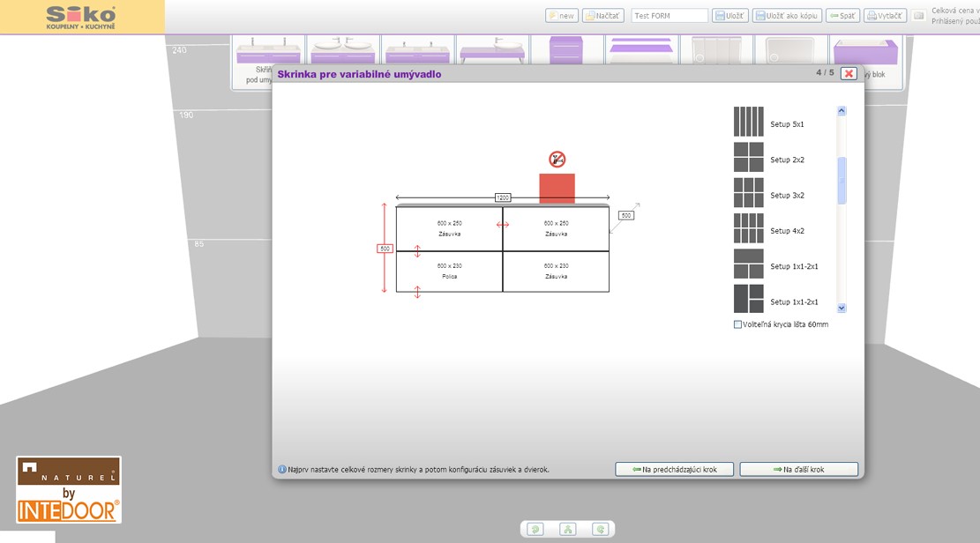Click the camera snapshot icon in the top toolbar

(x=918, y=16)
